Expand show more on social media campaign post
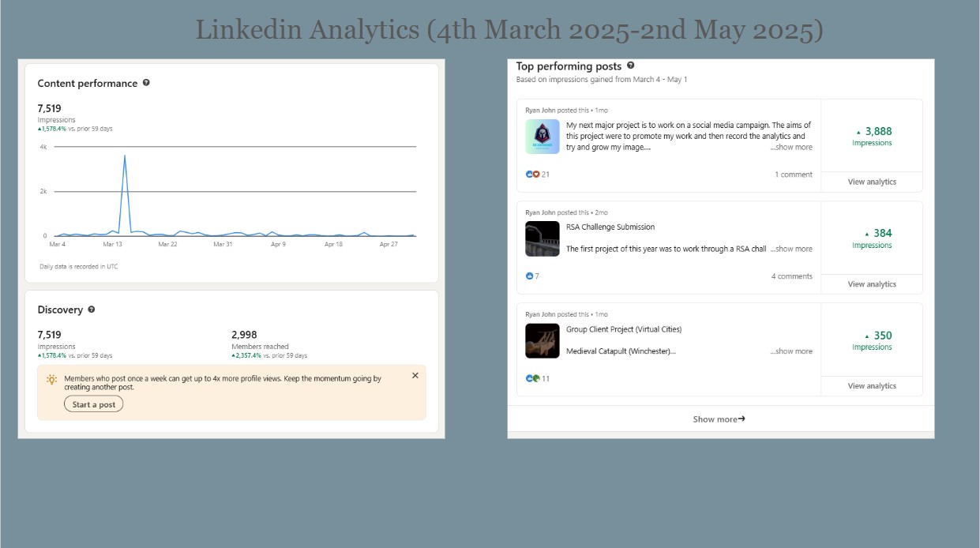This screenshot has width=980, height=548. click(791, 147)
